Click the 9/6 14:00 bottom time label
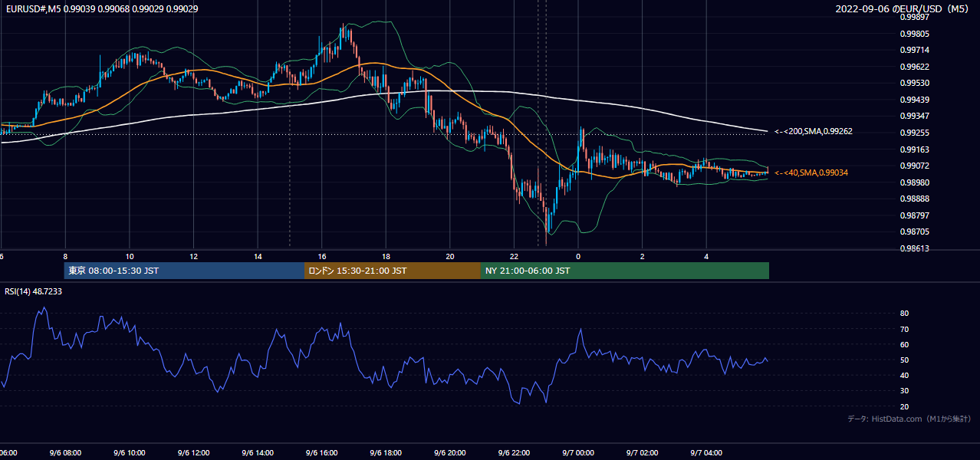 (x=258, y=453)
